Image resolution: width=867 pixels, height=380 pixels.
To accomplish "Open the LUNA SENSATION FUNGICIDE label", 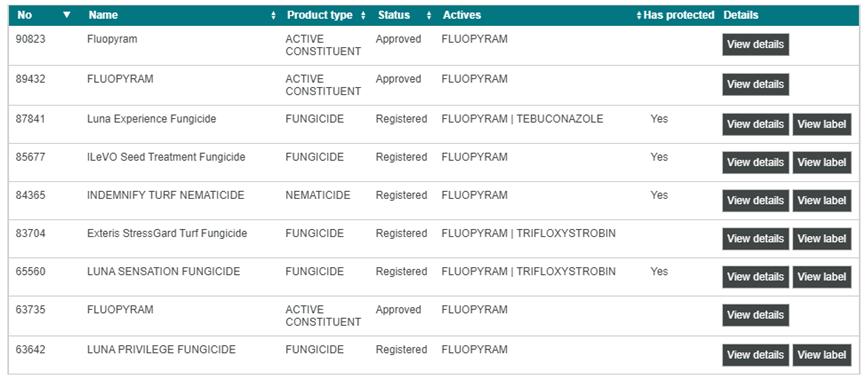I will [x=822, y=277].
